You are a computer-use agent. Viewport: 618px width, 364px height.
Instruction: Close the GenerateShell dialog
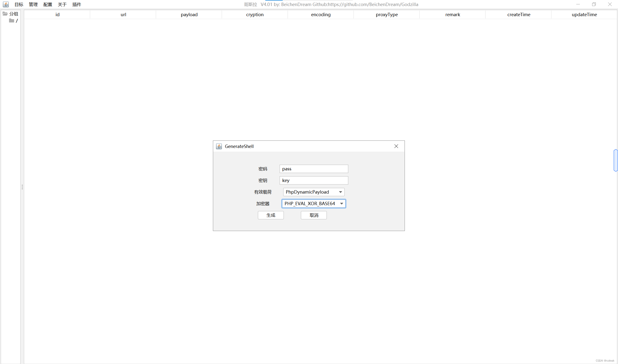click(x=396, y=146)
